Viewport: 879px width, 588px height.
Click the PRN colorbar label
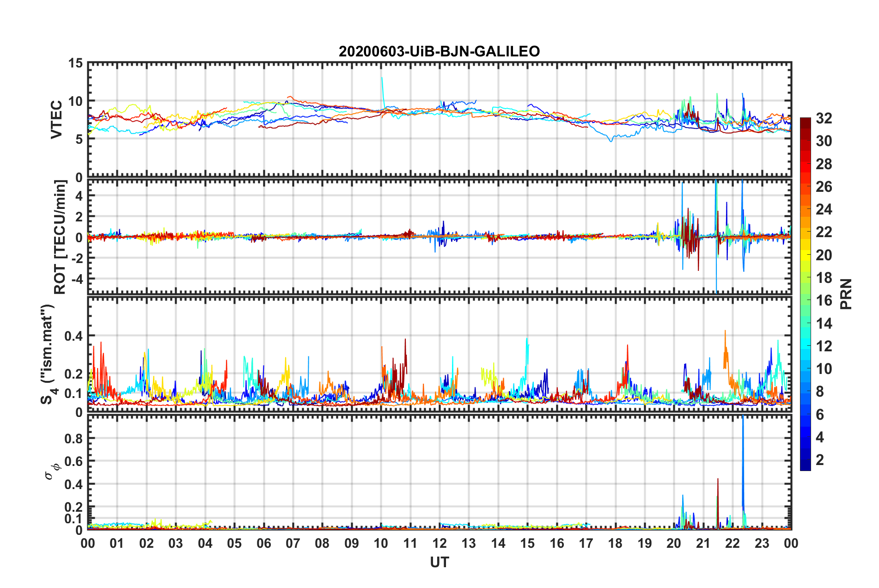tap(846, 294)
